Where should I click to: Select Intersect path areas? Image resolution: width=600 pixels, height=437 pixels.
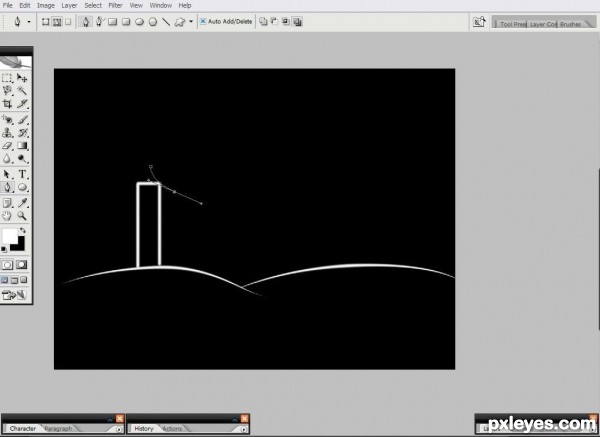click(286, 21)
